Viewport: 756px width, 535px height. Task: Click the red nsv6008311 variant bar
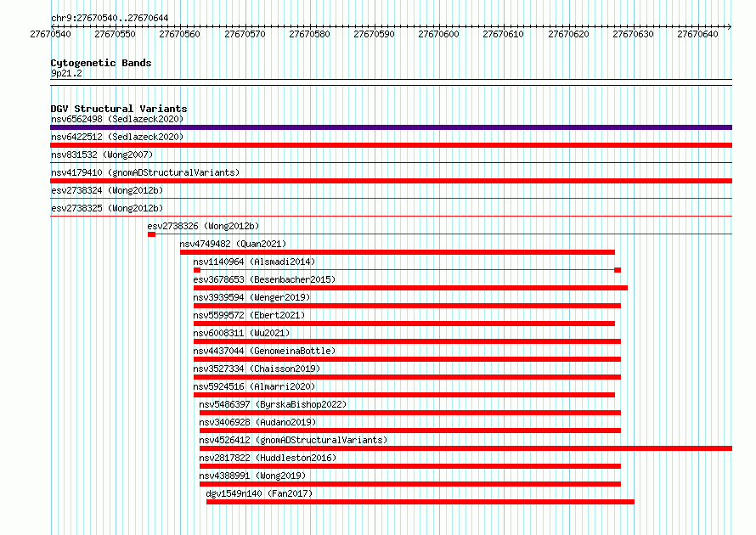(407, 341)
